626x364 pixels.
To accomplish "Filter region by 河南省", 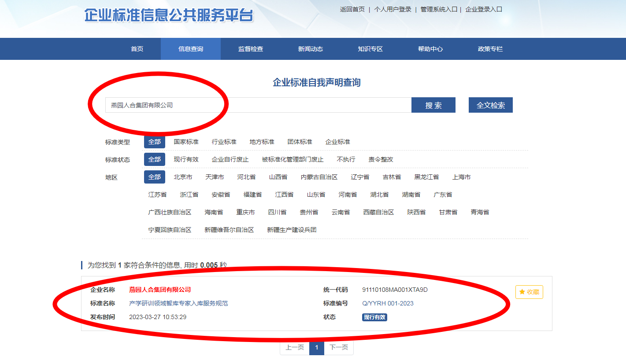I will (x=348, y=195).
